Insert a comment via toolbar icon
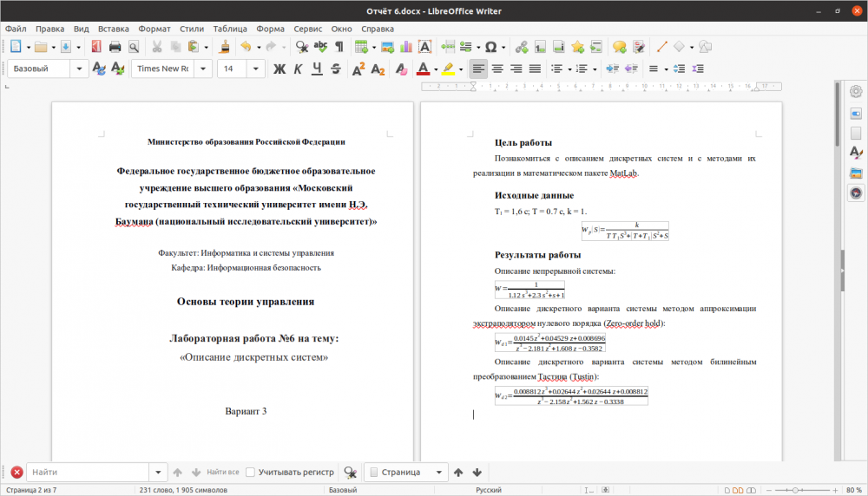The height and width of the screenshot is (496, 868). (x=619, y=47)
